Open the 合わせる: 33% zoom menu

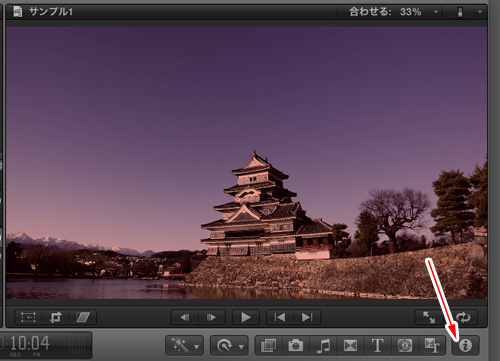coord(393,12)
